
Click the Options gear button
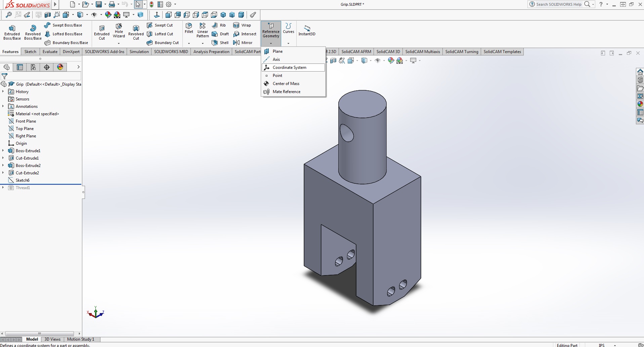[x=168, y=4]
